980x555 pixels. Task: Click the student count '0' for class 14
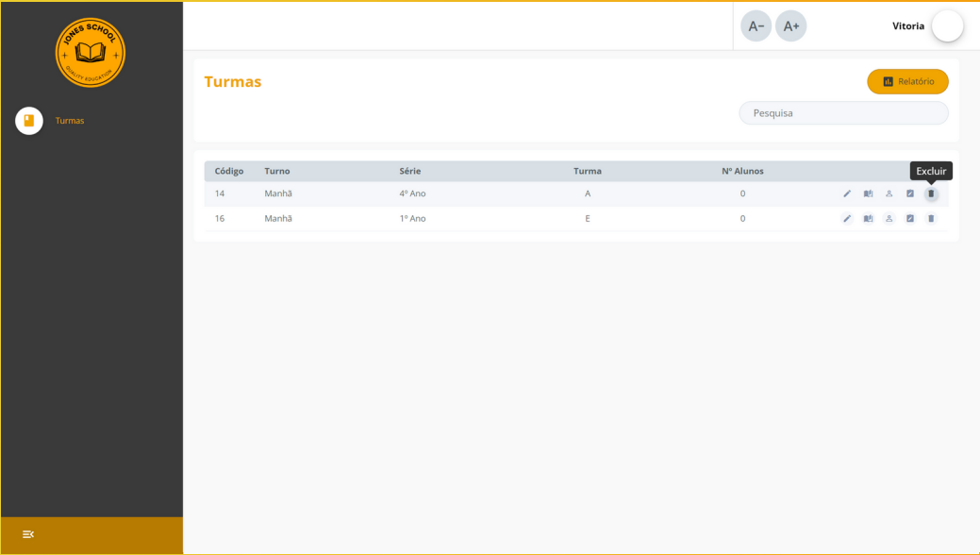coord(742,194)
